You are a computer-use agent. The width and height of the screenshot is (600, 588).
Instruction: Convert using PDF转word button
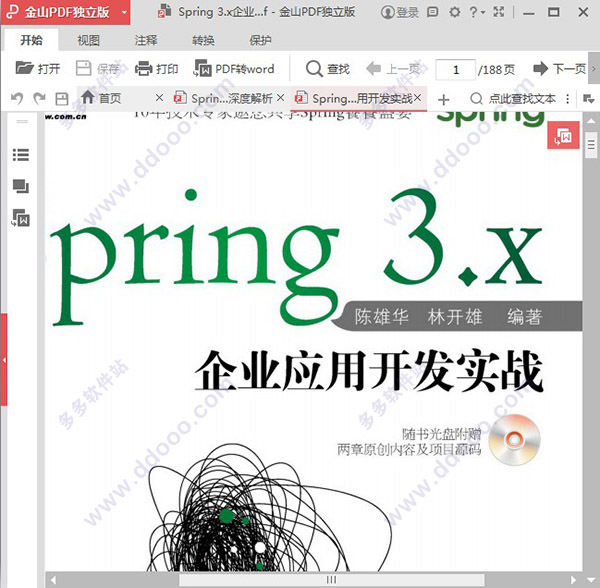tap(234, 69)
